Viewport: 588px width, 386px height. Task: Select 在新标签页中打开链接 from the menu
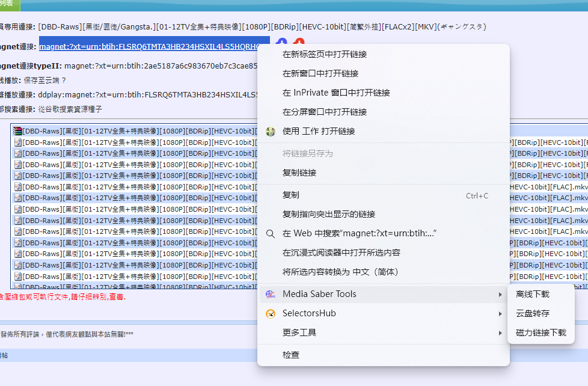(319, 54)
